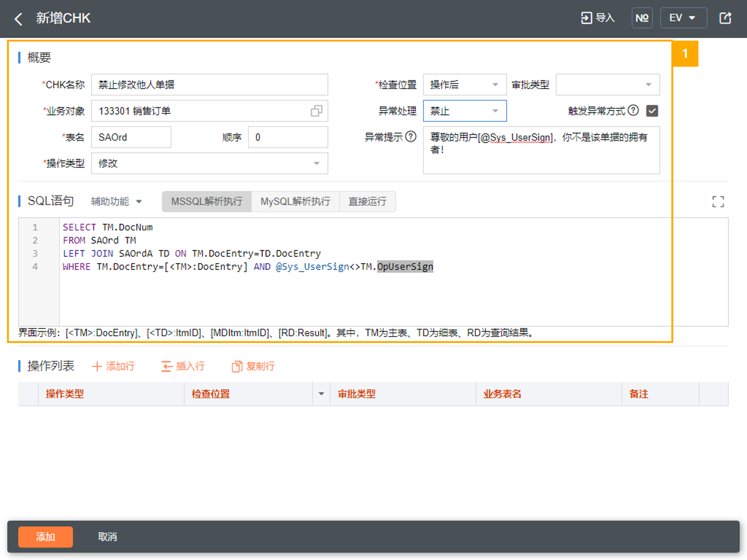Click the 业务表名 column header
This screenshot has width=747, height=560.
click(x=549, y=394)
